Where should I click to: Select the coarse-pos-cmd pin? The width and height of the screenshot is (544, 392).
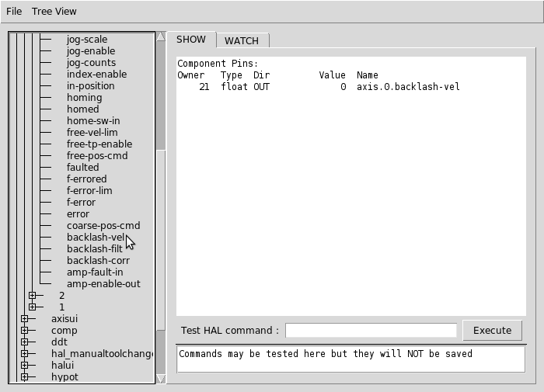pos(103,226)
